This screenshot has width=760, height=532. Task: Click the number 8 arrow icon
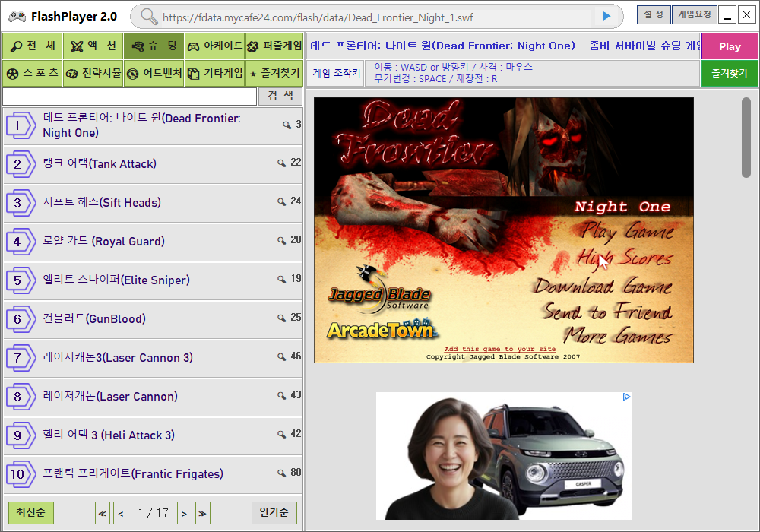pyautogui.click(x=21, y=397)
